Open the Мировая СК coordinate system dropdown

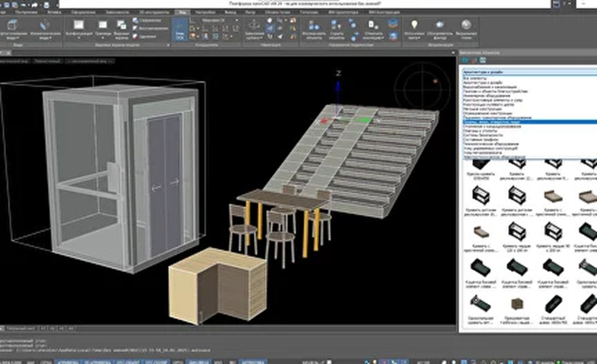pos(217,20)
